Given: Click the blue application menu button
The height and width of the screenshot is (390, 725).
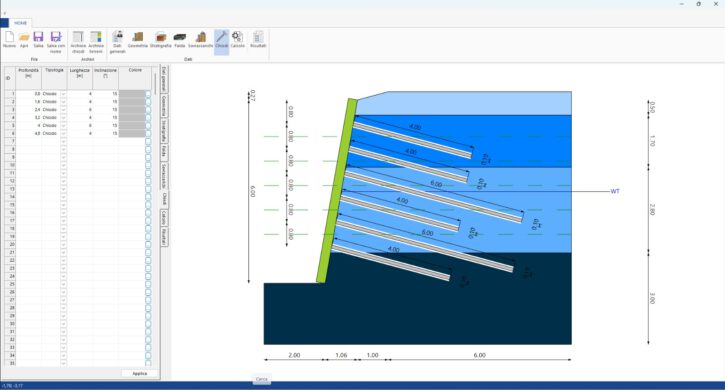Looking at the screenshot, I should pyautogui.click(x=4, y=23).
